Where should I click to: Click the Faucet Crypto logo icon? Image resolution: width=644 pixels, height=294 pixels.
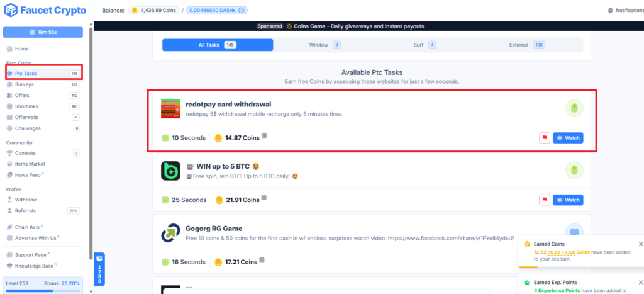point(11,11)
